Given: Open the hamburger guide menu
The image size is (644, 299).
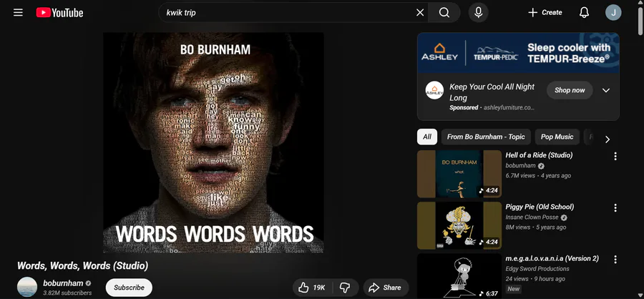Looking at the screenshot, I should click(18, 13).
